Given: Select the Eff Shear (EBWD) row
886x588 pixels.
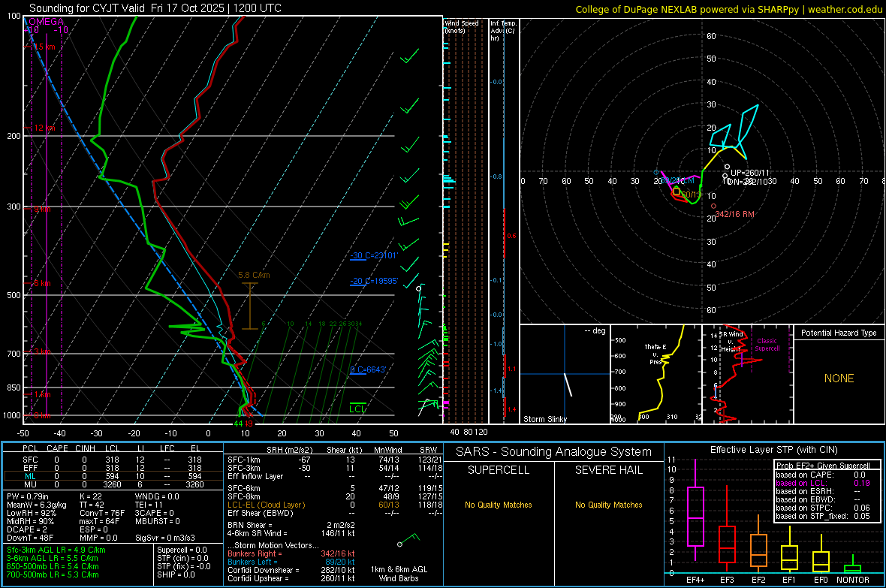Looking at the screenshot, I should click(334, 513).
